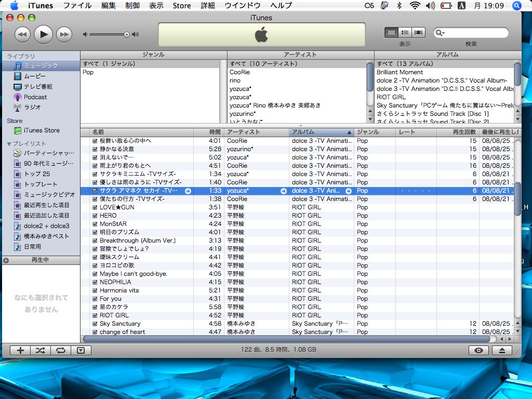Select Brilliant Moment in album browser
The width and height of the screenshot is (532, 399).
tap(444, 72)
